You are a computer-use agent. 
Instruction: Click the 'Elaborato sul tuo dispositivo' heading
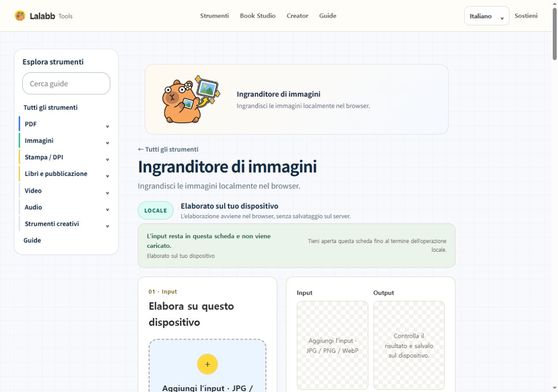point(229,206)
